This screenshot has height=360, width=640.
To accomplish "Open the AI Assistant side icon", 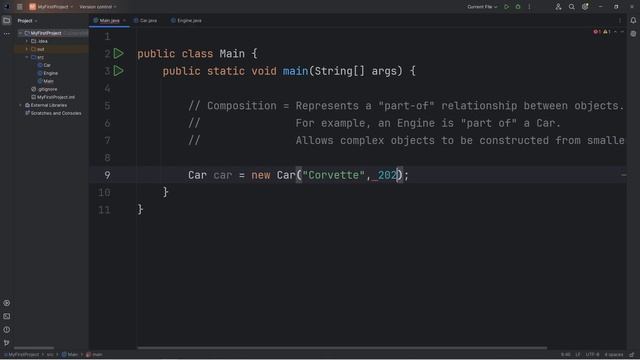I will pyautogui.click(x=633, y=34).
